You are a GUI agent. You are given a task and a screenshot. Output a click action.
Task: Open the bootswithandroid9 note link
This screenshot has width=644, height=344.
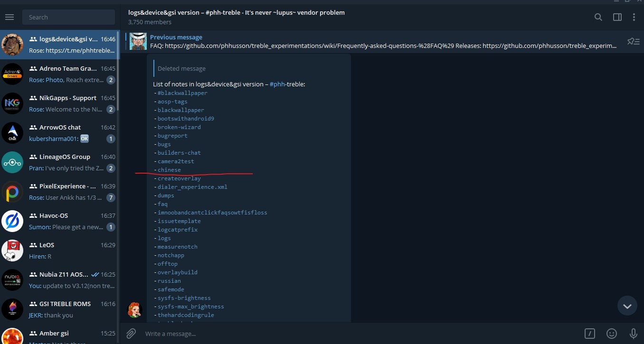[186, 119]
